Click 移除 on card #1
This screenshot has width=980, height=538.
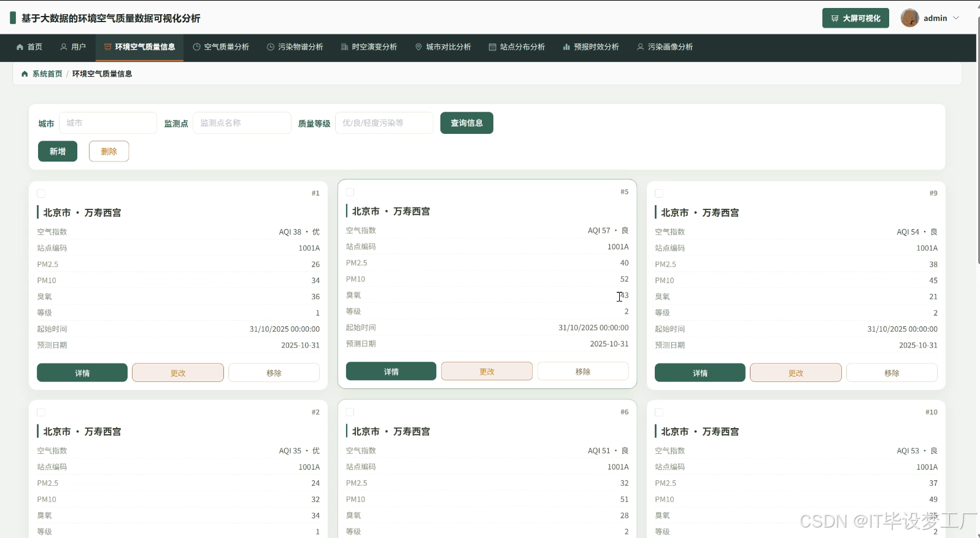pos(274,373)
